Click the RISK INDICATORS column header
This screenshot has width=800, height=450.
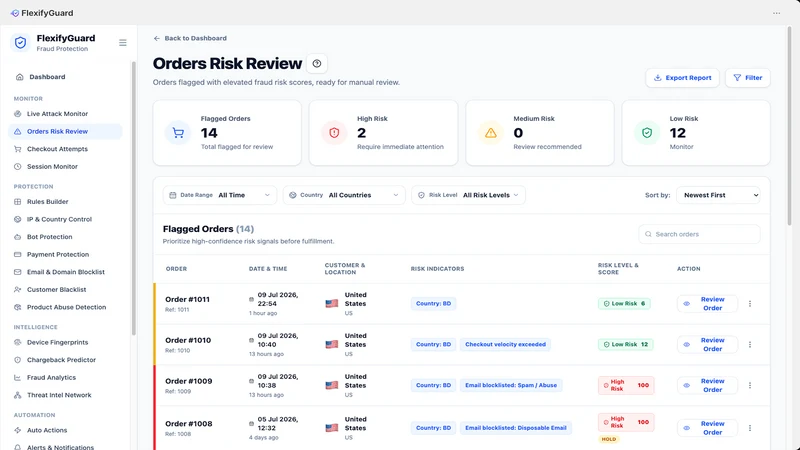pyautogui.click(x=437, y=269)
